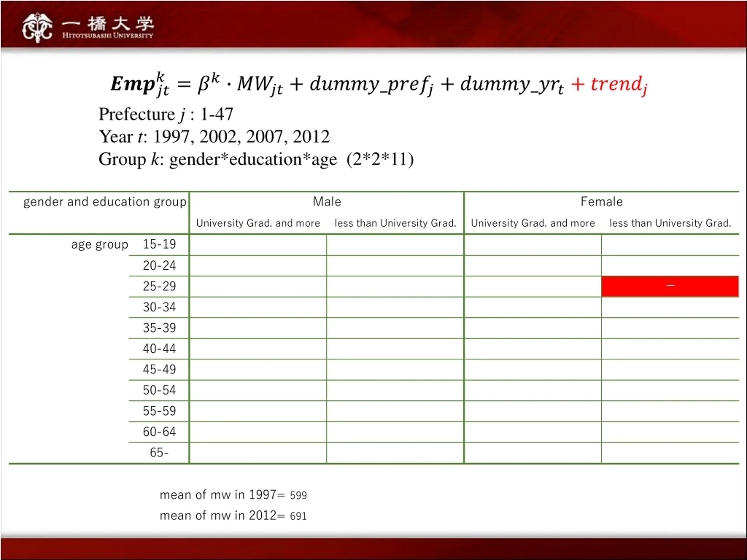Select the 60-64 age row label
This screenshot has width=747, height=560.
[159, 432]
